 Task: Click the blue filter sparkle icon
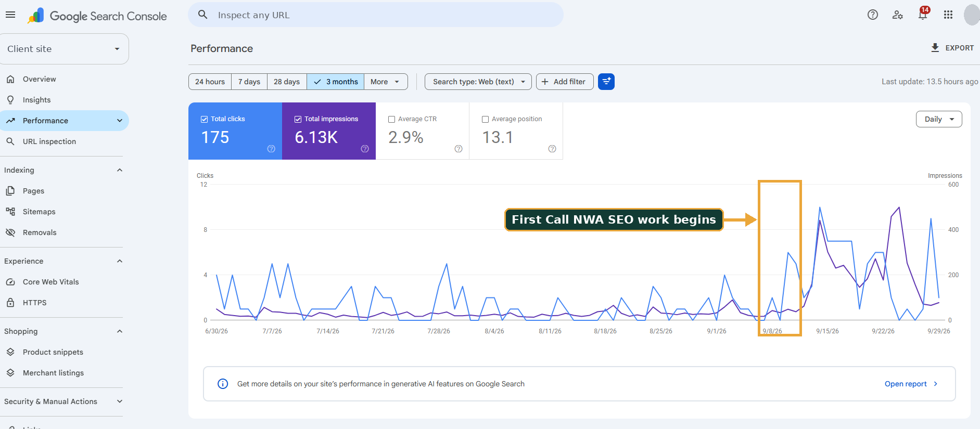coord(606,82)
